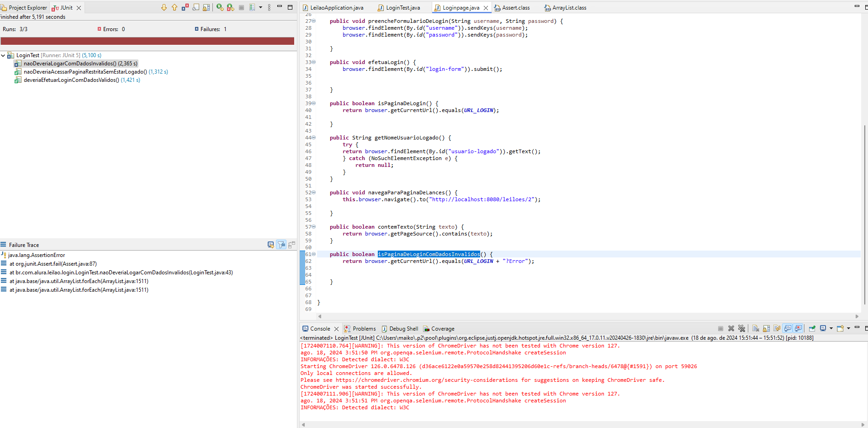Image resolution: width=868 pixels, height=428 pixels.
Task: Close the JUnit view tab
Action: (x=79, y=8)
